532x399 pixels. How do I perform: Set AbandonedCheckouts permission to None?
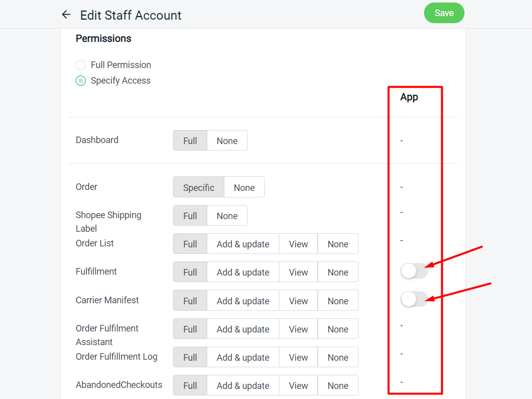pyautogui.click(x=338, y=385)
